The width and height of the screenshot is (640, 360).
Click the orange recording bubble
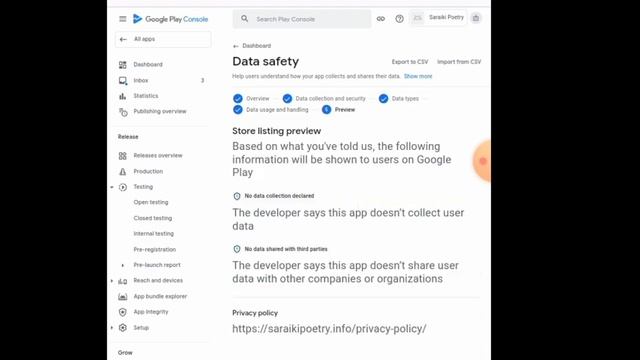click(x=482, y=161)
